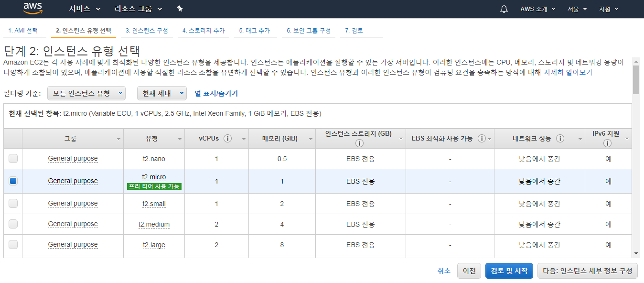Viewport: 644px width, 283px height.
Task: Open the 리소스 그룹 dropdown menu
Action: pyautogui.click(x=138, y=9)
